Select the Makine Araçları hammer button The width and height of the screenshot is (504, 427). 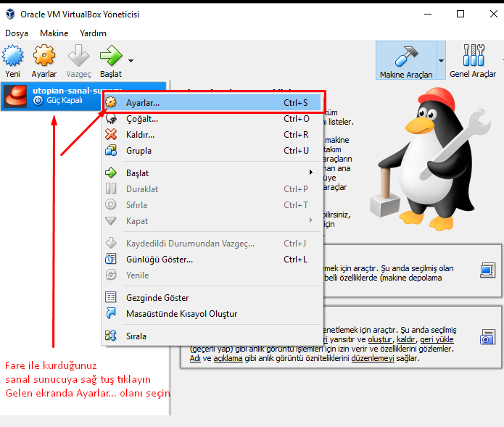click(x=406, y=60)
